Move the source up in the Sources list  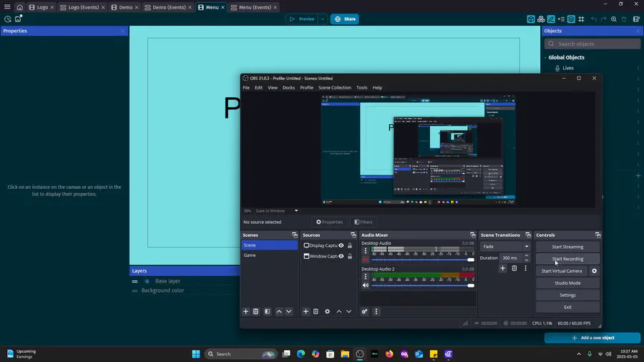339,311
